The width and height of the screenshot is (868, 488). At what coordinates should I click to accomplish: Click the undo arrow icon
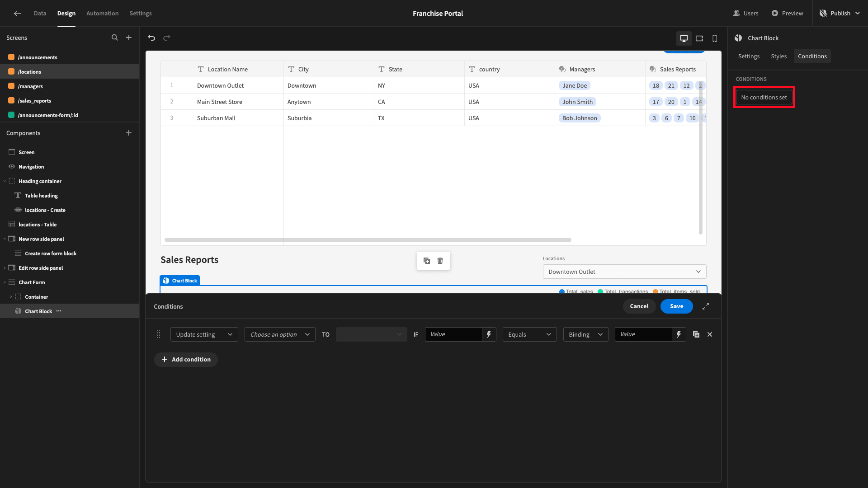pos(151,38)
